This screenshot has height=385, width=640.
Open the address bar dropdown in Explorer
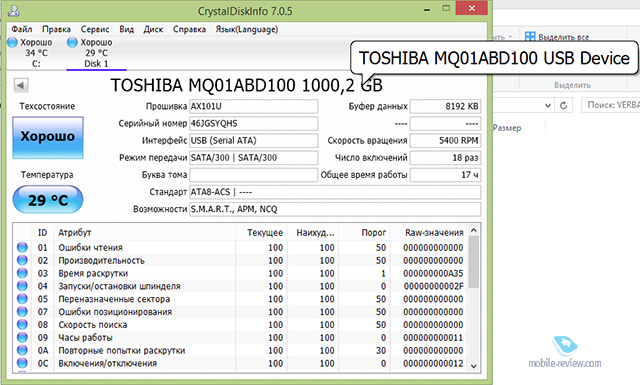coord(548,106)
